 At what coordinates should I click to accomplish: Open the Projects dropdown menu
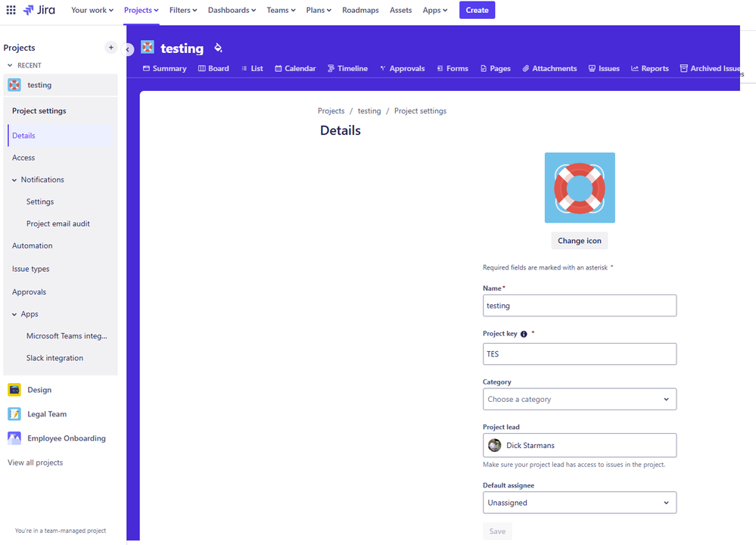click(x=142, y=10)
